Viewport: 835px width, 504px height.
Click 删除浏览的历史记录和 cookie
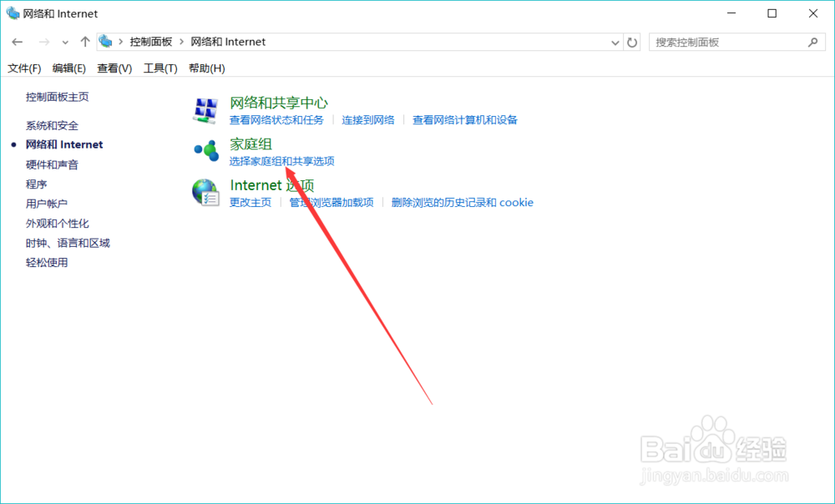pos(463,202)
